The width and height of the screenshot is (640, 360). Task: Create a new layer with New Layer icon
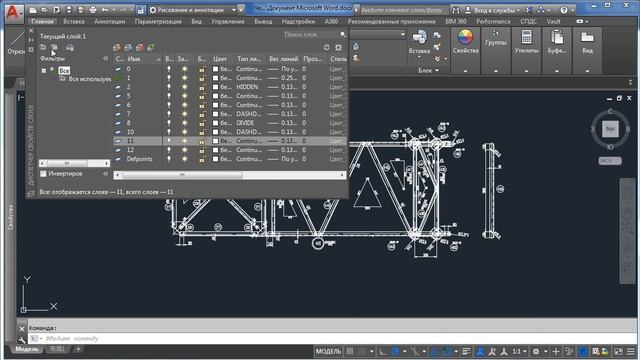pos(117,48)
